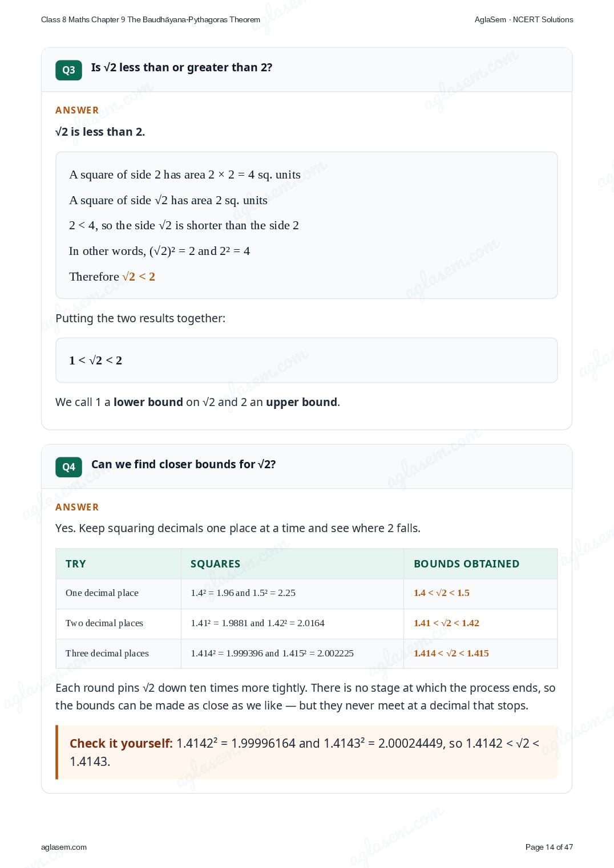
Task: Click the 'Is √2 less than or greater than 2?' heading
Action: [181, 67]
